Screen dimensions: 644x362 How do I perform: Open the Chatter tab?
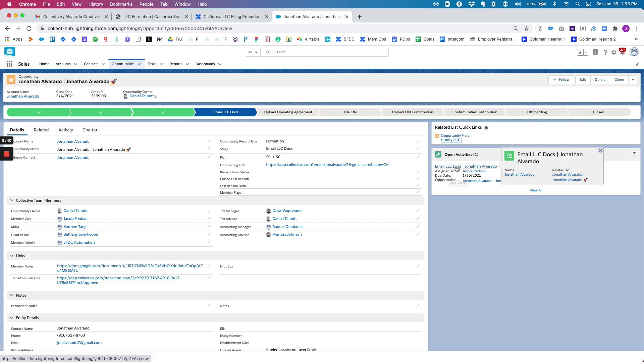coord(90,130)
